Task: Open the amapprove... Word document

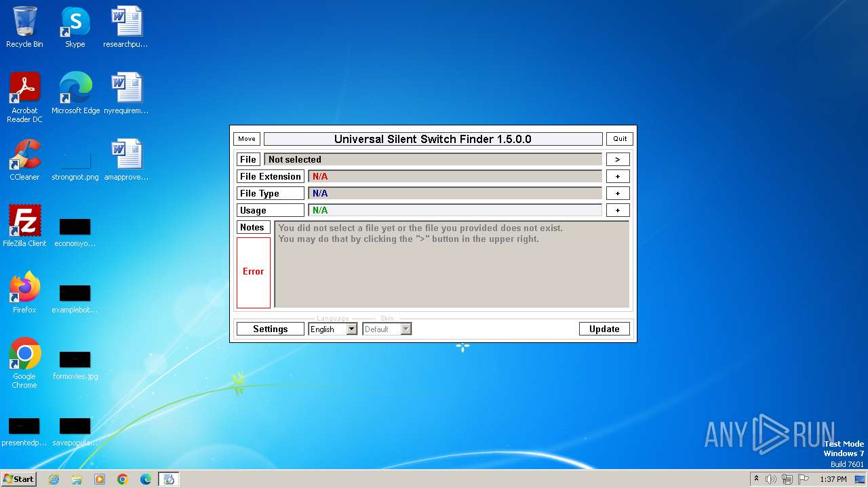Action: pos(125,160)
